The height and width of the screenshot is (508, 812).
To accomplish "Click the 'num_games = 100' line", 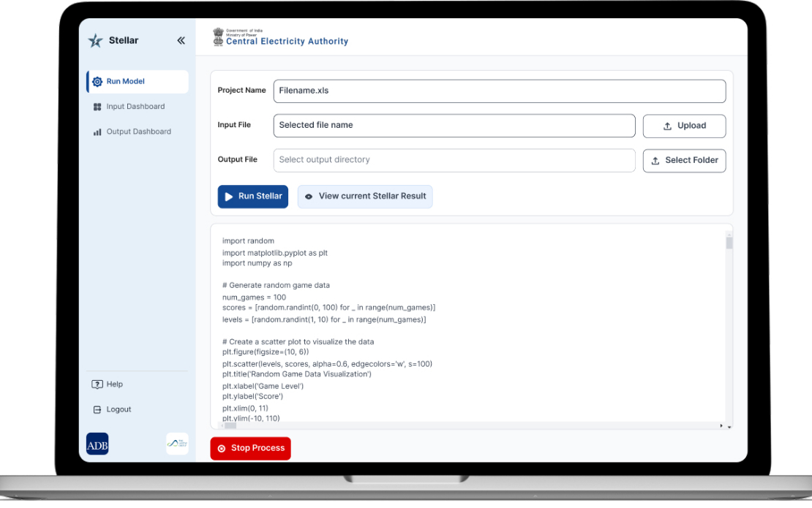I will tap(254, 297).
